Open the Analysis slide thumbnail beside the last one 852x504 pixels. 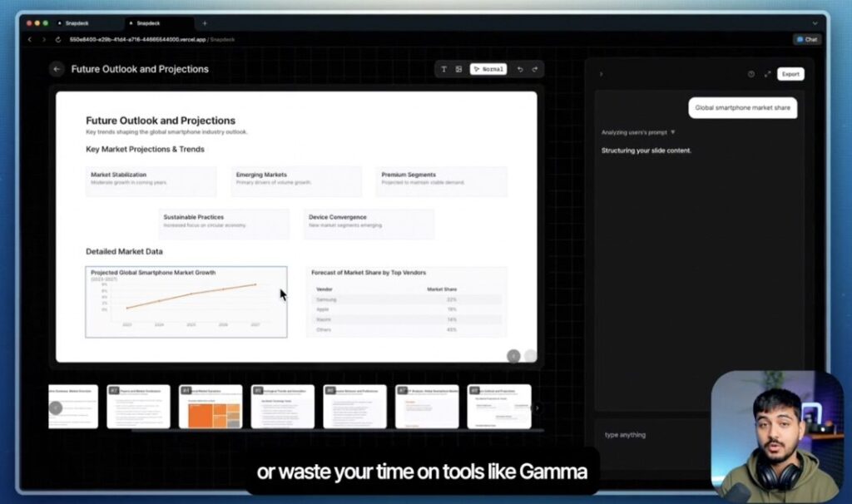(x=427, y=407)
